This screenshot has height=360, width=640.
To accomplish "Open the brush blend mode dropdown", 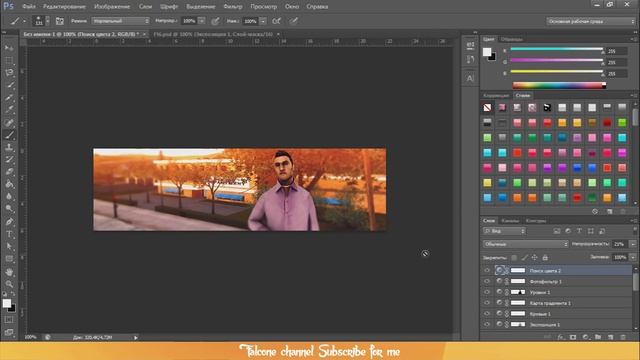I will point(120,21).
